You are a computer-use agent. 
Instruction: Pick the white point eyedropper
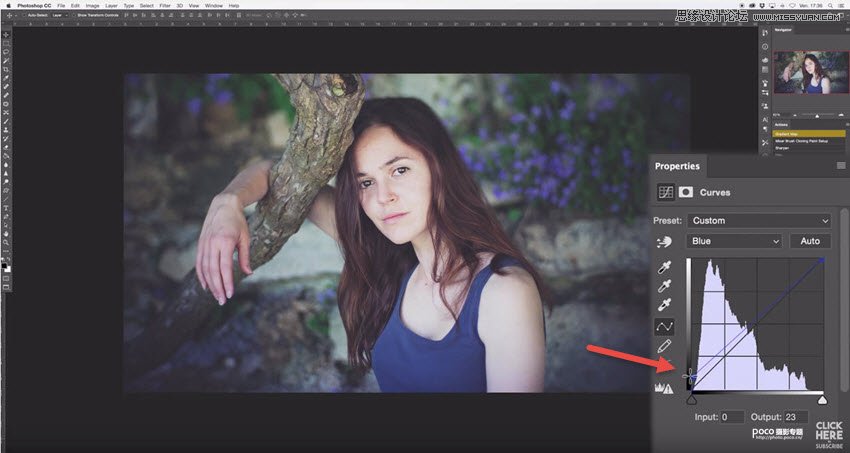664,305
